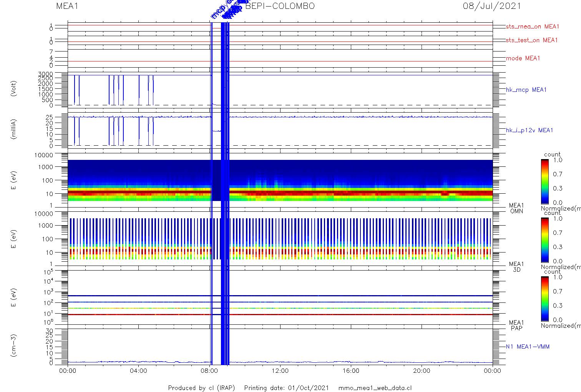
Task: Click the mmo_mea1_web_data.cl file name
Action: coord(375,388)
